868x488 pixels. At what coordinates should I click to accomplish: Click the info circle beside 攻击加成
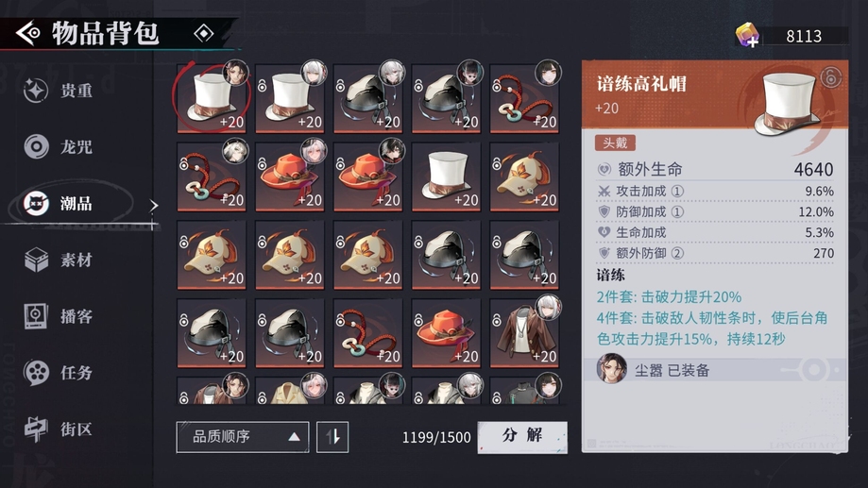click(x=677, y=192)
